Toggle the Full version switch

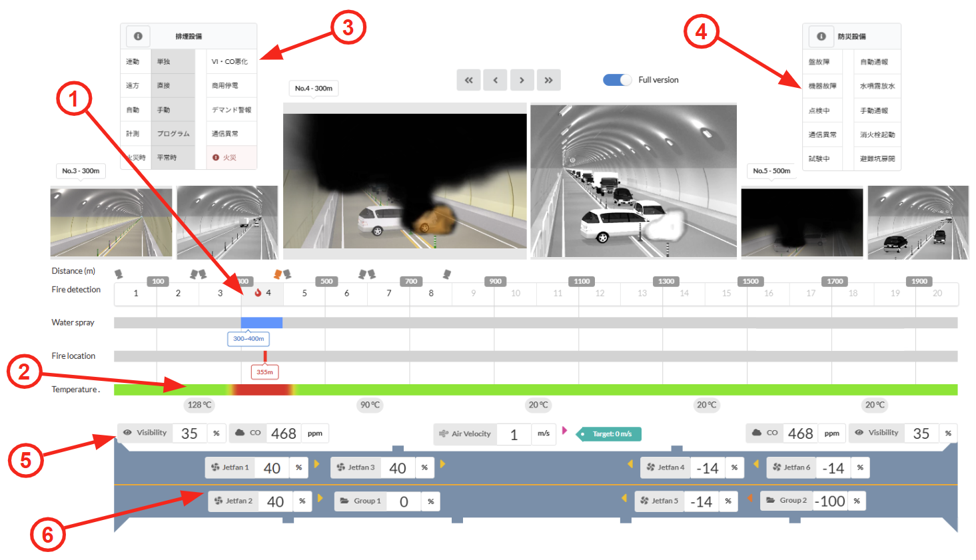click(618, 80)
